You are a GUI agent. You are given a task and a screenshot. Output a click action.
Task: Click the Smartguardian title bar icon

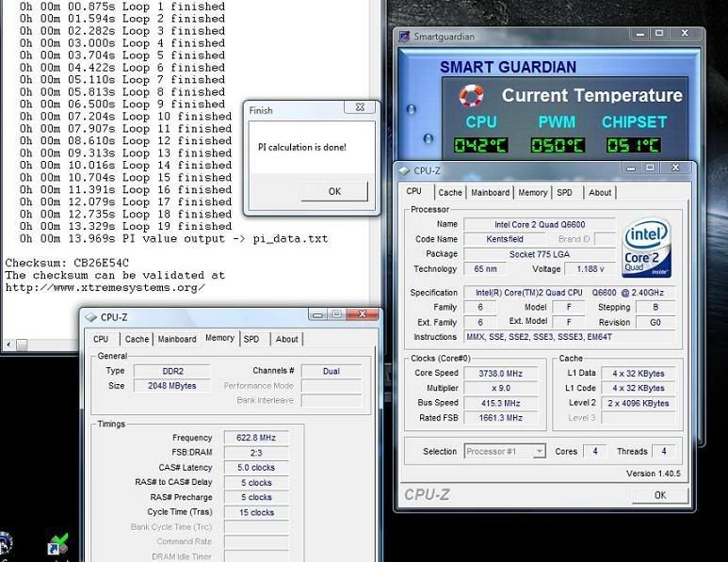point(404,36)
